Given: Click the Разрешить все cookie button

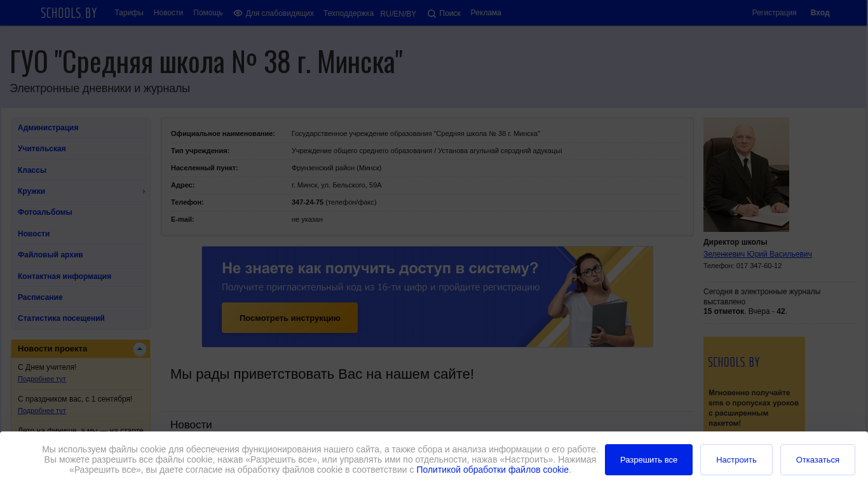Looking at the screenshot, I should click(x=649, y=459).
